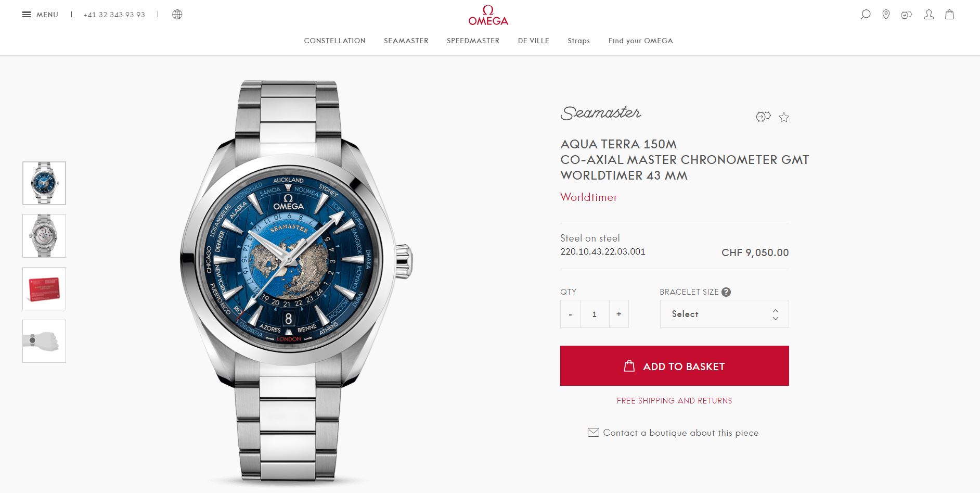Decrease quantity with minus button
This screenshot has height=493, width=980.
click(570, 314)
